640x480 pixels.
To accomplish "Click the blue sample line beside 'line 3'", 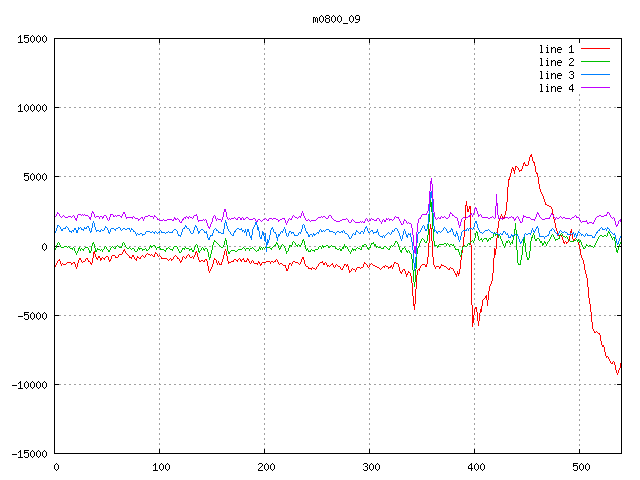I will coord(595,75).
